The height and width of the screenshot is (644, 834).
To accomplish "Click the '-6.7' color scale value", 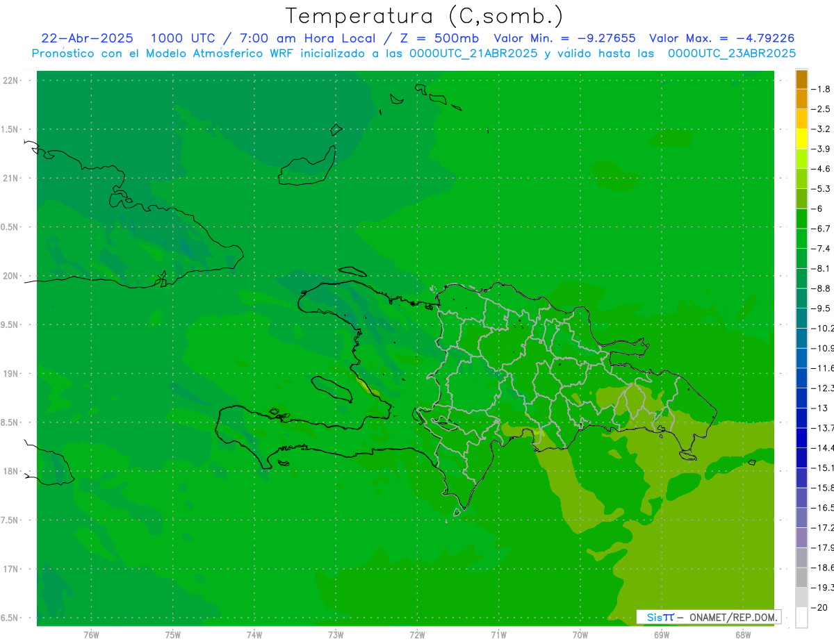I will pyautogui.click(x=821, y=229).
